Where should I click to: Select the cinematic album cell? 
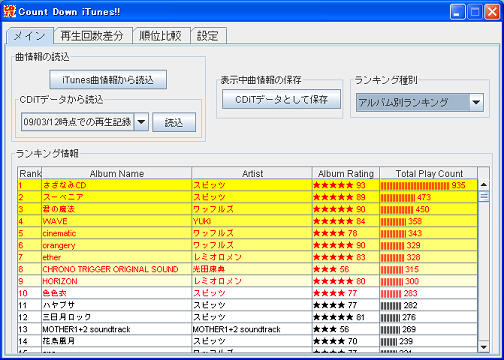[x=117, y=233]
